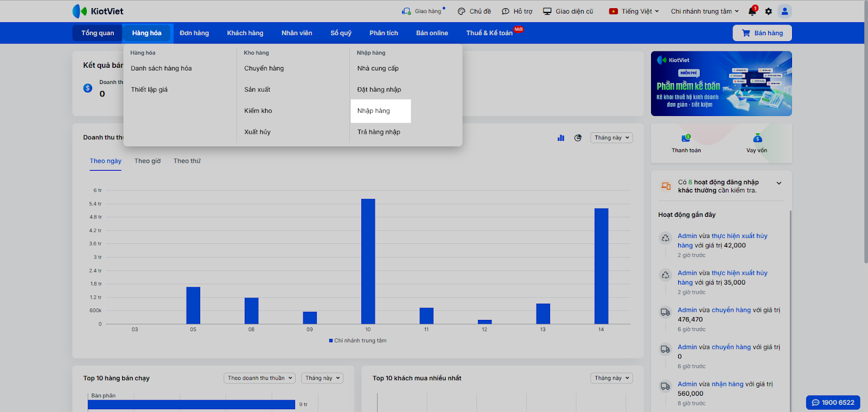Screen dimensions: 868x412
Task: Select Trả hàng nhập menu entry
Action: pyautogui.click(x=379, y=132)
